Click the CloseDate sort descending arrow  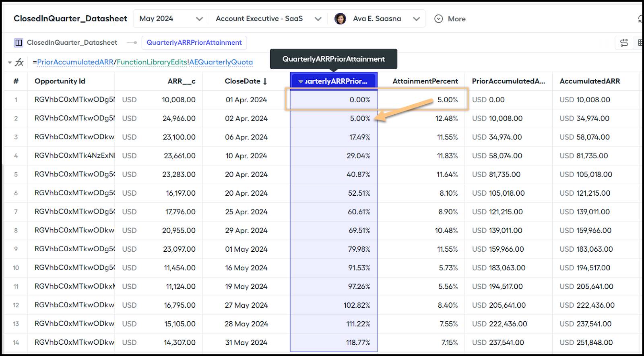coord(265,81)
